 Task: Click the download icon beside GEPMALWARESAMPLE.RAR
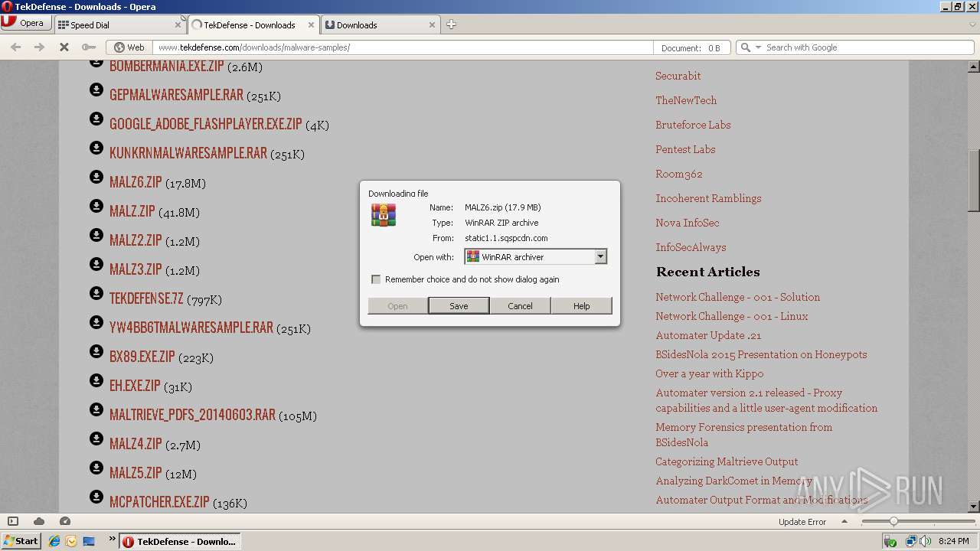coord(96,90)
